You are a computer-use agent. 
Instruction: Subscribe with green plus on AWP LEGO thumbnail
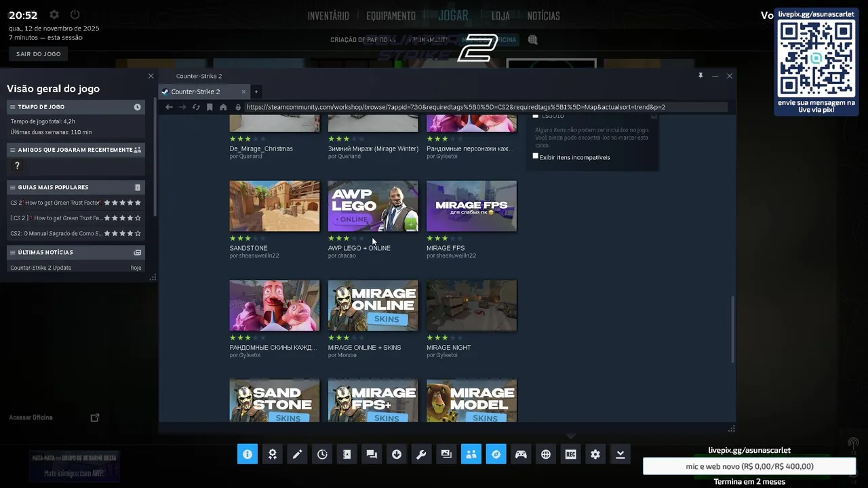tap(412, 225)
